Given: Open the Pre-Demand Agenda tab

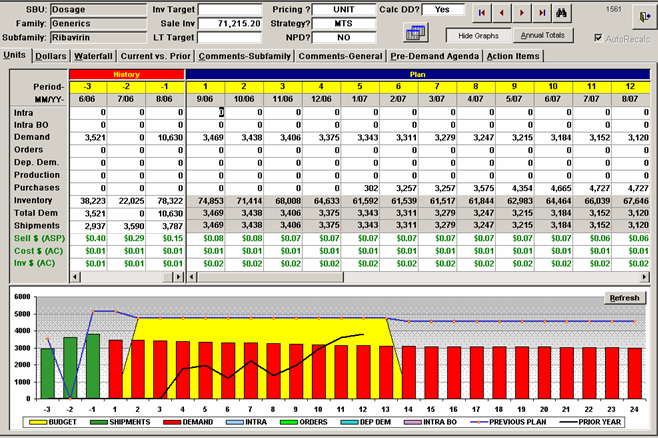Looking at the screenshot, I should coord(434,56).
